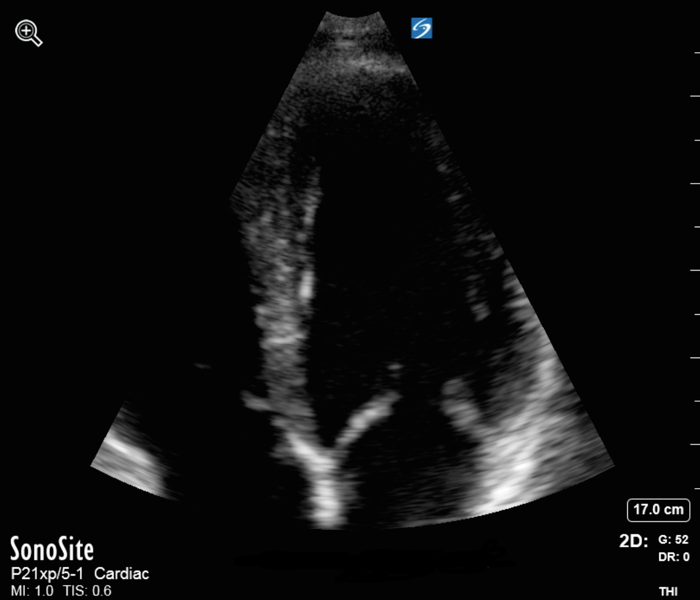Viewport: 700px width, 600px height.
Task: Click the blue SonoSite orientation marker
Action: tap(421, 28)
